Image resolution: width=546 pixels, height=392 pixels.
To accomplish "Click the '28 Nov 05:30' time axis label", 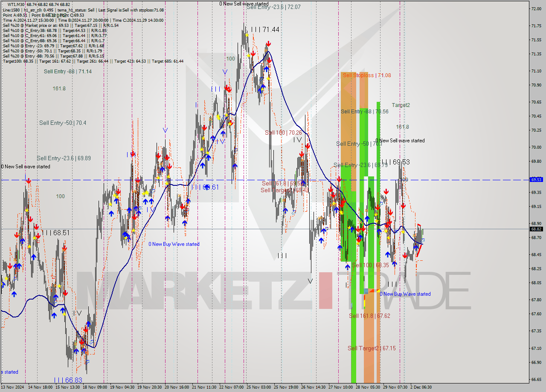I will pos(368,387).
